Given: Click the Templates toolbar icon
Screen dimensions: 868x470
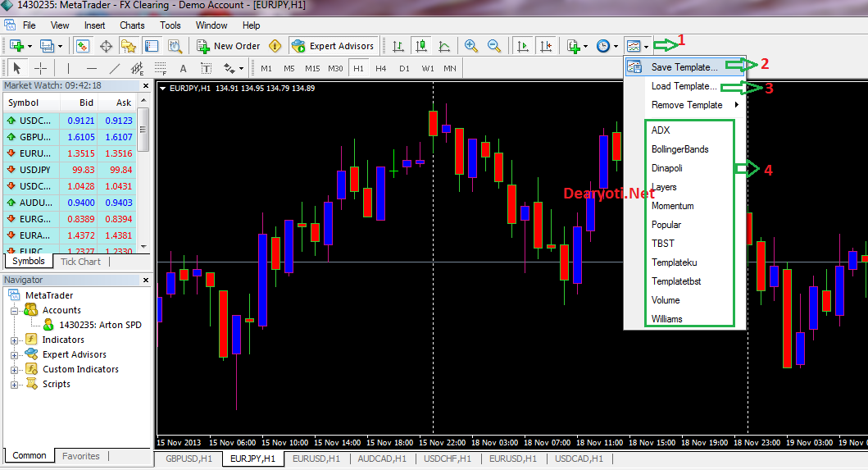Looking at the screenshot, I should [634, 46].
